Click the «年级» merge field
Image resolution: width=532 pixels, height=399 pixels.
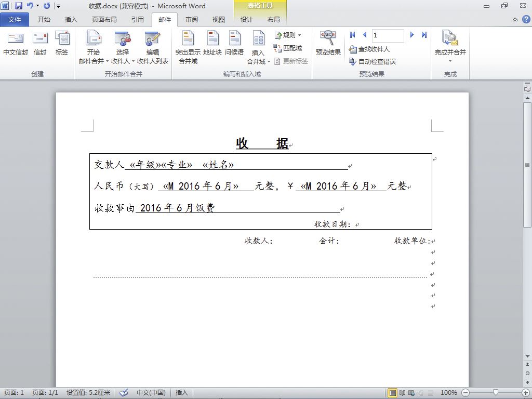pos(145,165)
